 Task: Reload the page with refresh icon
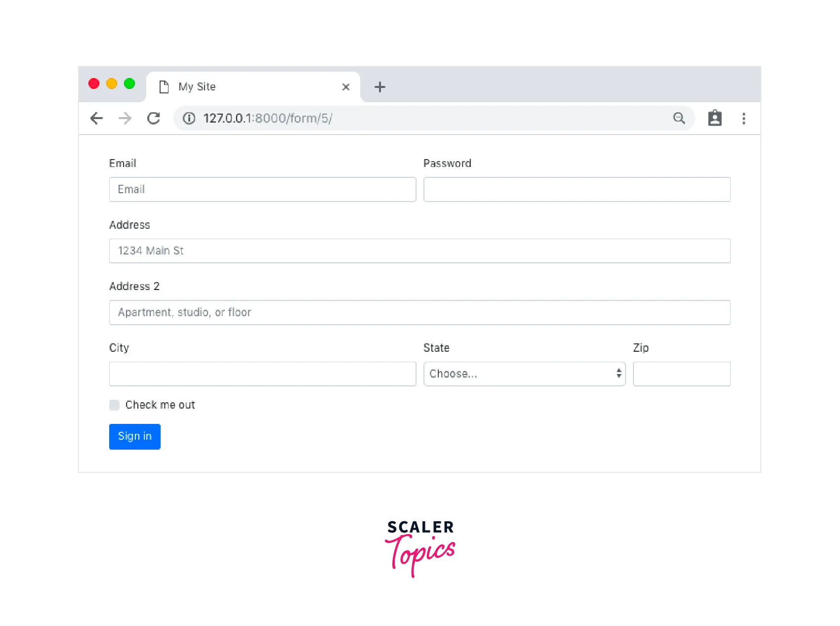(x=154, y=119)
